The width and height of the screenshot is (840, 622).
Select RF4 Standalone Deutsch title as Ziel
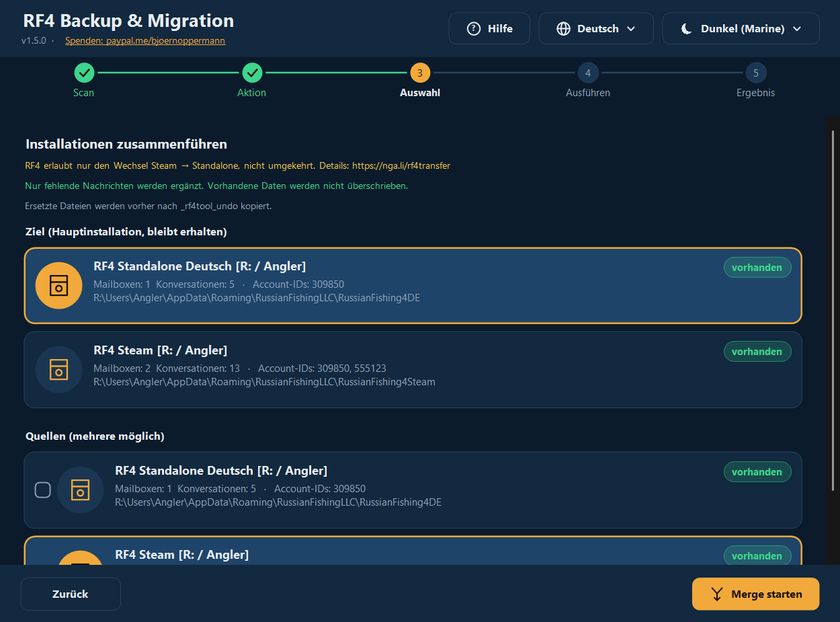pyautogui.click(x=200, y=266)
